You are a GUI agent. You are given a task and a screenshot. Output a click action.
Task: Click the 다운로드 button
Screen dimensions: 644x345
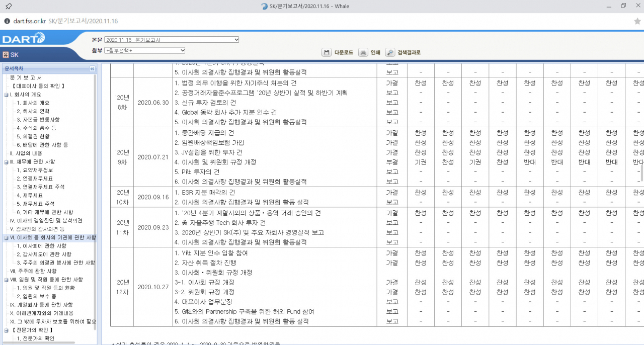click(339, 52)
